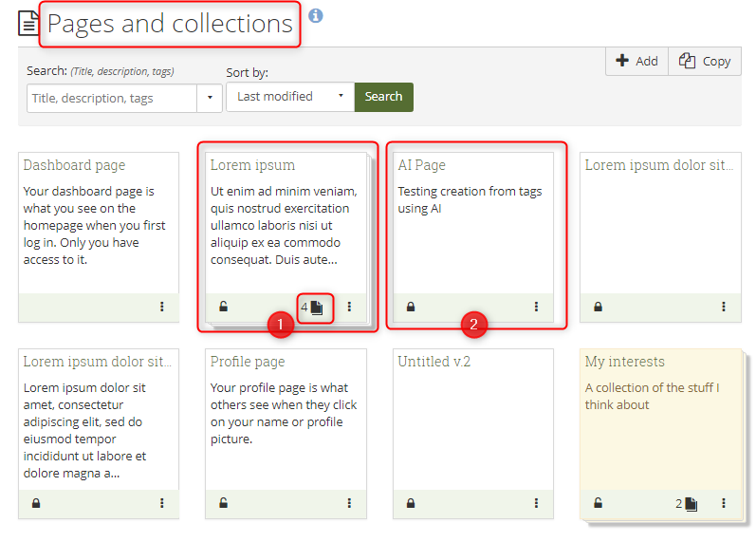Click the lock icon on Dashboard page card
The image size is (756, 542).
(36, 307)
